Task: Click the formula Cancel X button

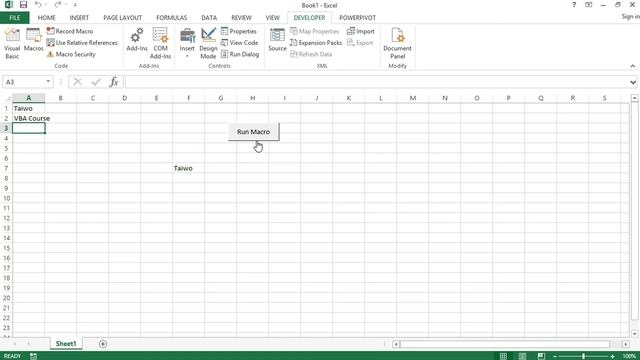Action: 78,82
